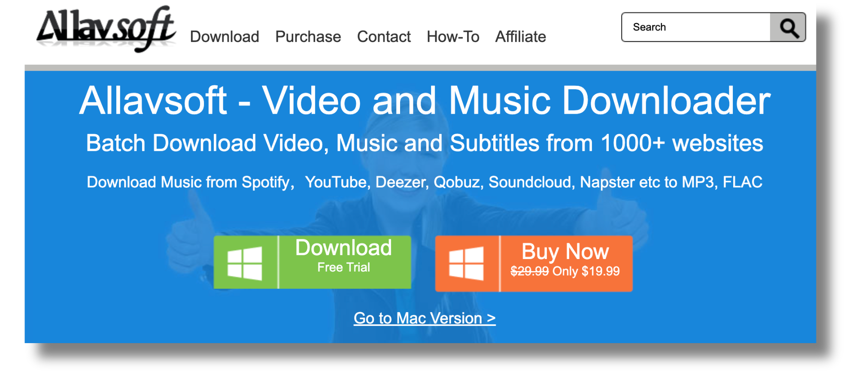Click the Windows icon on green Download button
This screenshot has width=868, height=374.
click(245, 263)
